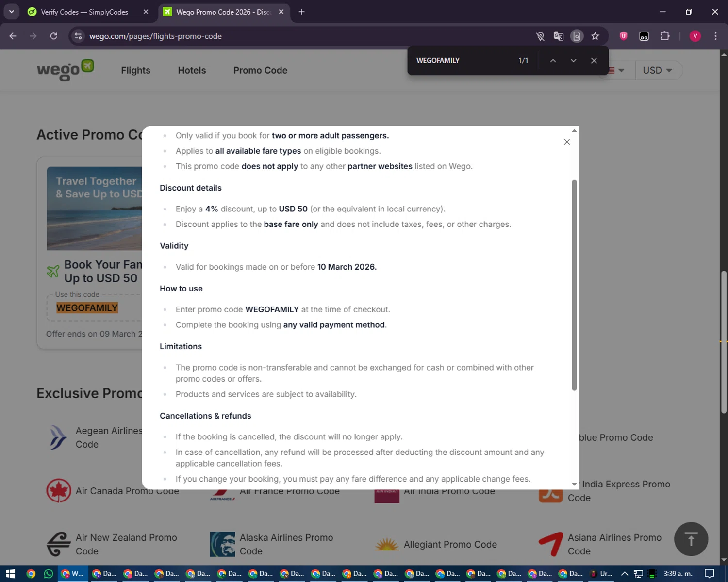Open the pink shield extension icon
The image size is (728, 582).
pos(624,36)
